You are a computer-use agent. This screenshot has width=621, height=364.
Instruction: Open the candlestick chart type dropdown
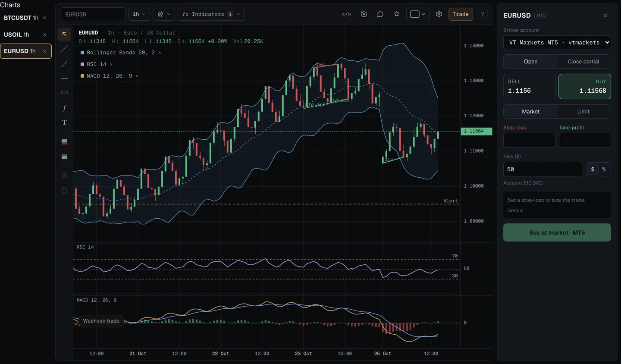tap(164, 14)
